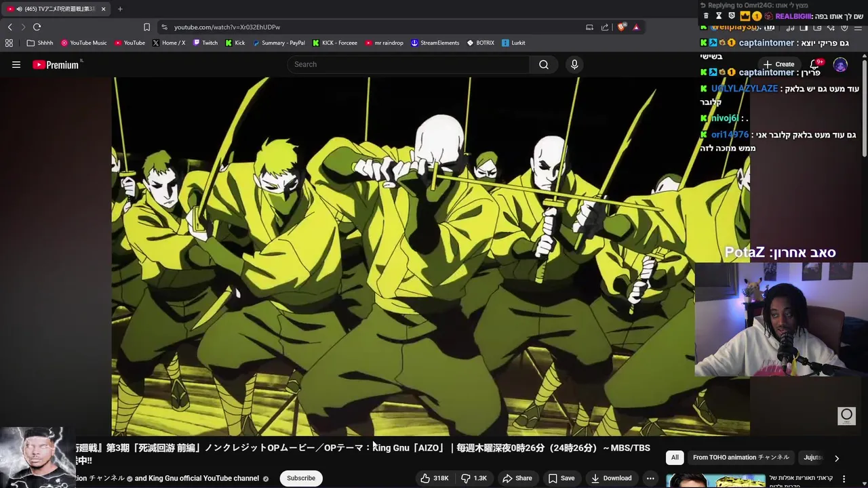Dislike the video with 1.3K button
The height and width of the screenshot is (488, 868).
(x=473, y=478)
